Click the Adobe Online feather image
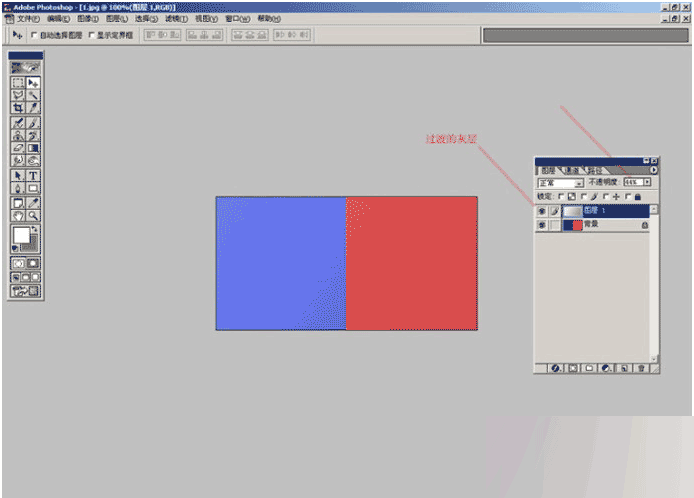This screenshot has width=694, height=498. (x=26, y=68)
